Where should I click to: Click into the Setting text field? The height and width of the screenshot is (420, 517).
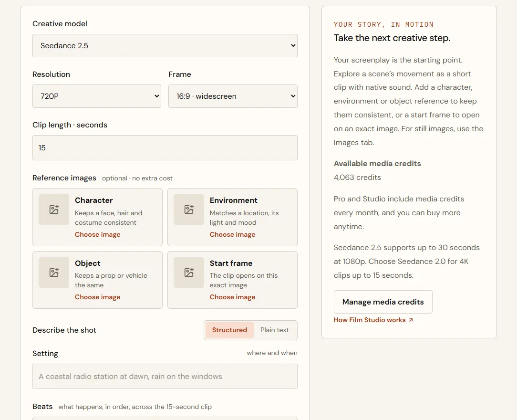pyautogui.click(x=165, y=377)
